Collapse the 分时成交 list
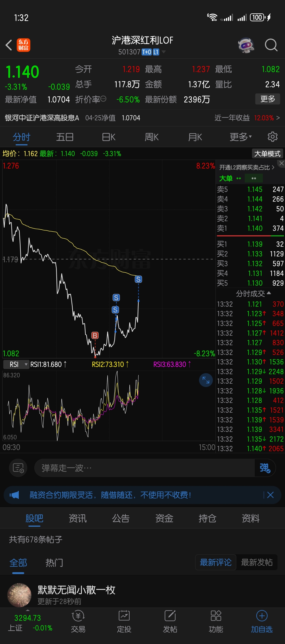This screenshot has width=285, height=644. (x=253, y=293)
